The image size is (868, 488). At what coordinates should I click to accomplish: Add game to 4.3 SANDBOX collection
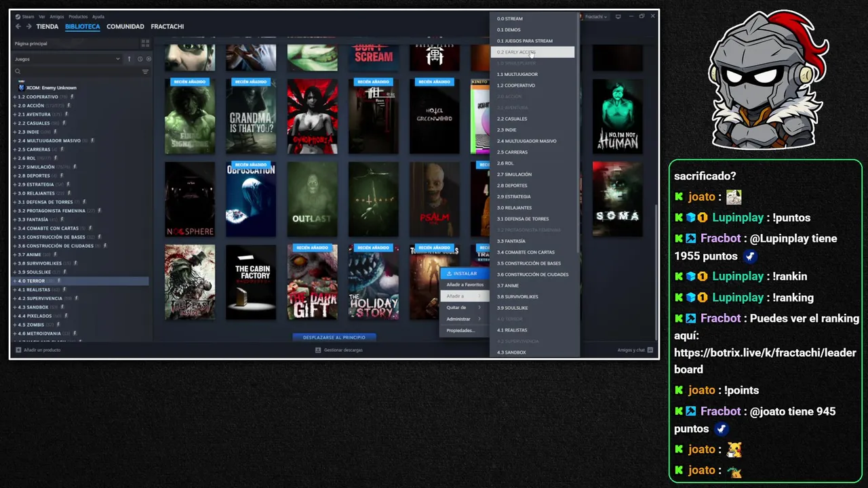[532, 352]
